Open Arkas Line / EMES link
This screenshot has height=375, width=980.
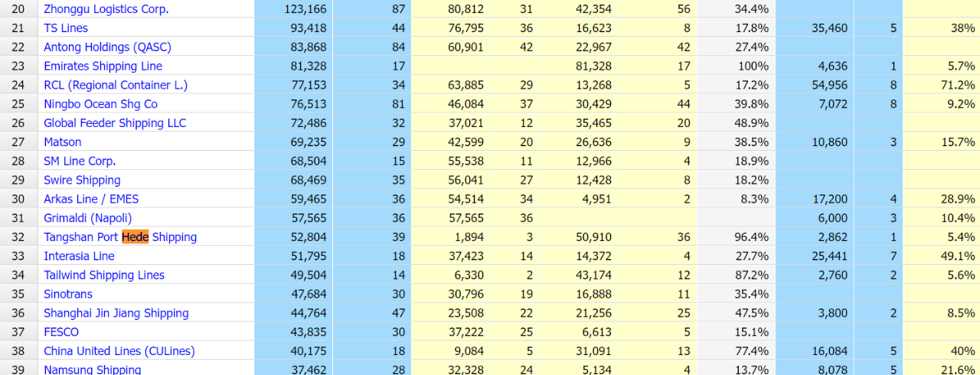tap(91, 199)
